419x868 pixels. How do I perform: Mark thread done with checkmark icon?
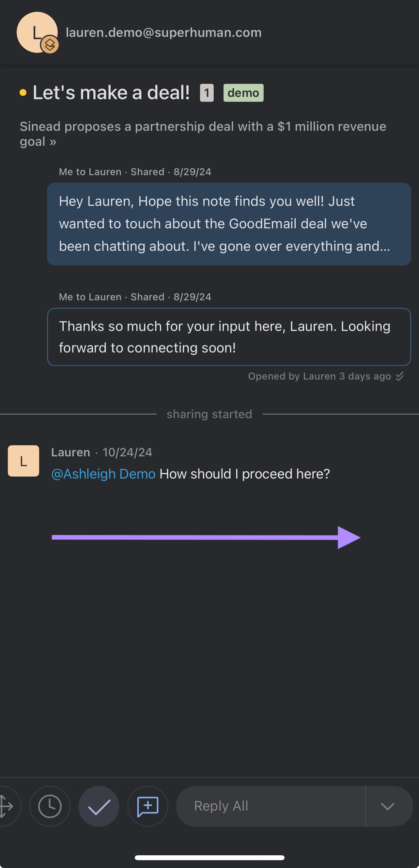click(x=99, y=806)
